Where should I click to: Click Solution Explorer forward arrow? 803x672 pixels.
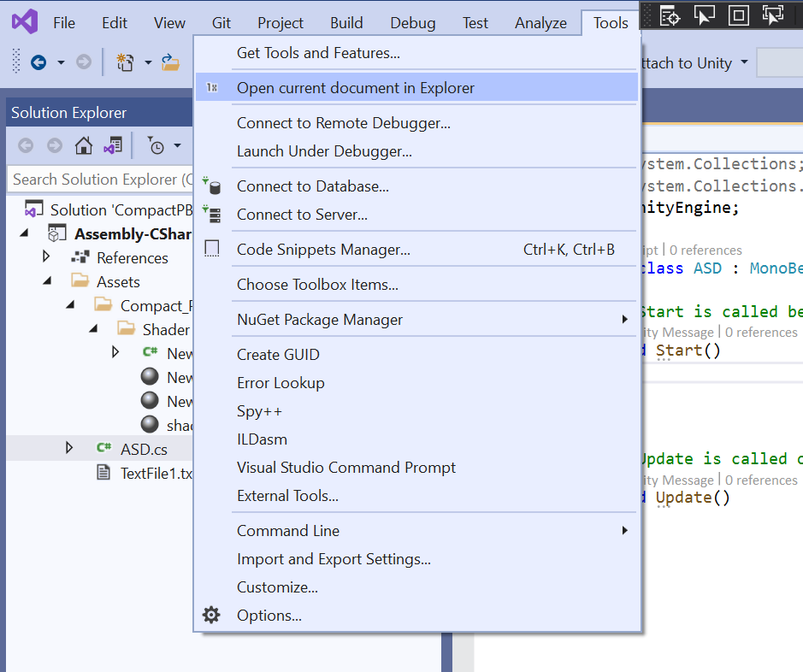click(55, 146)
